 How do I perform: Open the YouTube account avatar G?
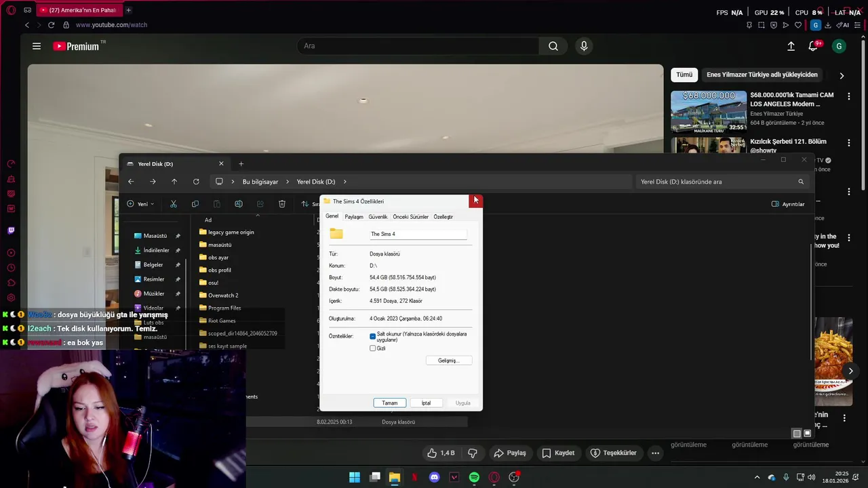839,46
